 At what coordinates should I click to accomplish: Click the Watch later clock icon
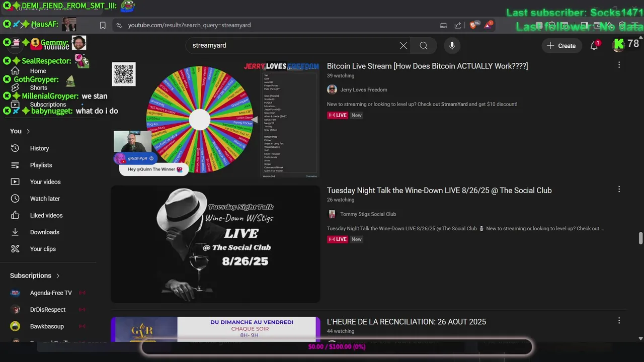click(15, 199)
